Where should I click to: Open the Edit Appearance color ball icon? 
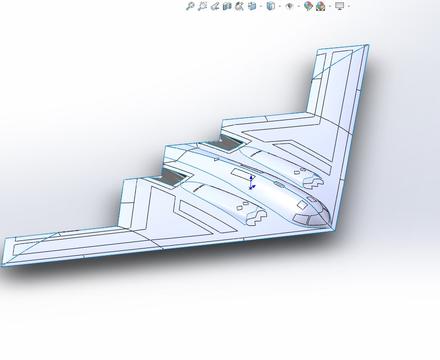pos(308,6)
